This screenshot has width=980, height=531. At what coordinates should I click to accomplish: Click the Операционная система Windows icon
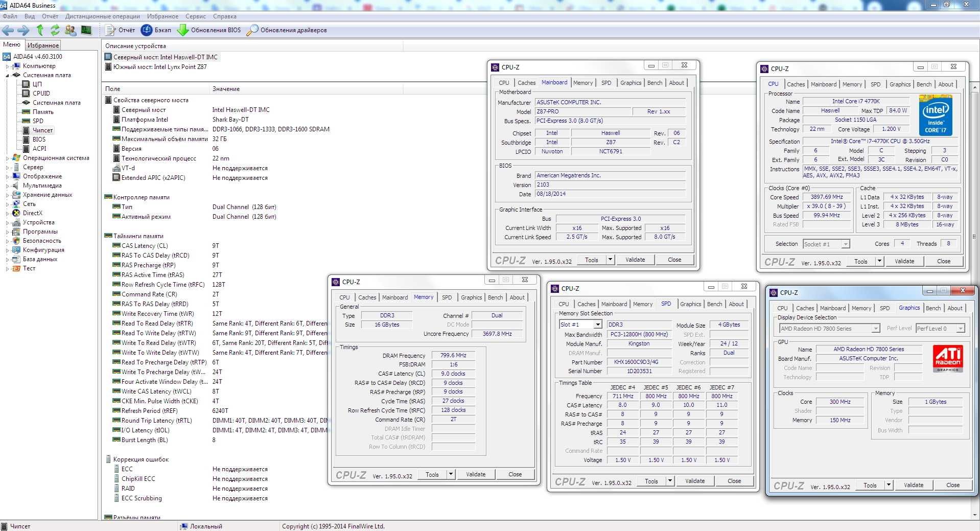point(16,158)
